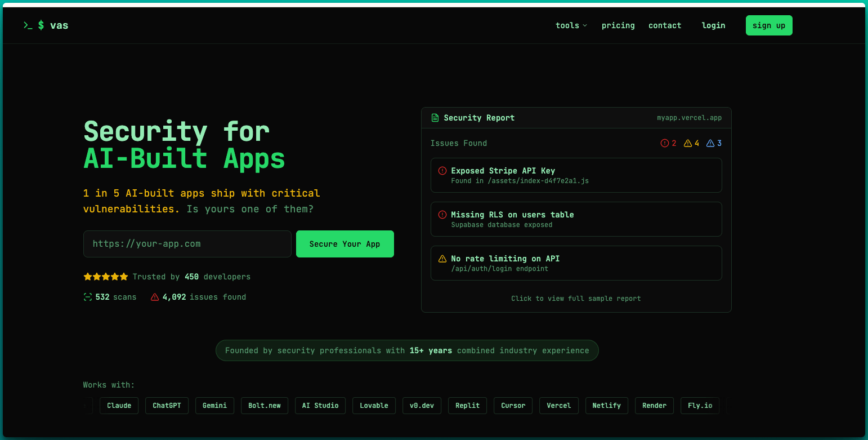Click the yellow warning count triangle icon
868x440 pixels.
[x=687, y=143]
